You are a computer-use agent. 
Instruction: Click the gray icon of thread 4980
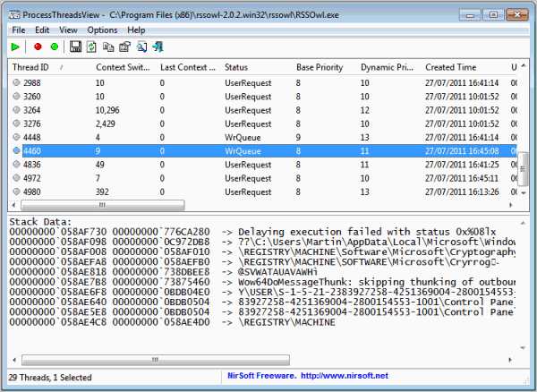(16, 192)
